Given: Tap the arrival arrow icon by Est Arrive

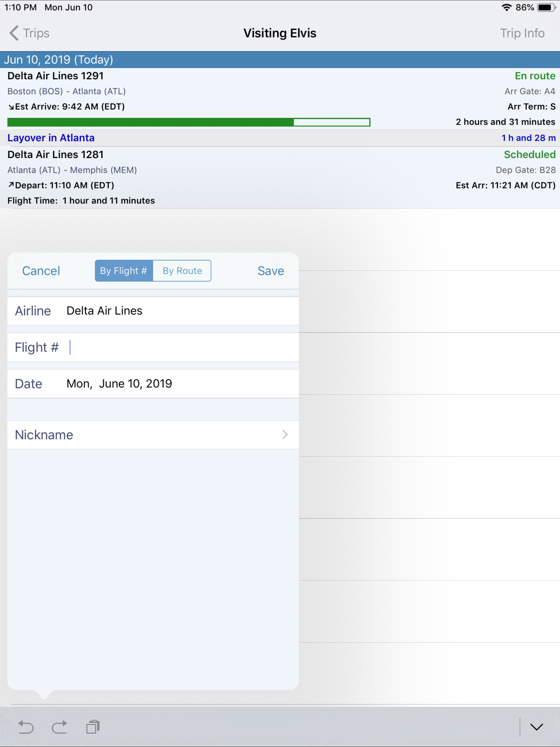Looking at the screenshot, I should (11, 107).
